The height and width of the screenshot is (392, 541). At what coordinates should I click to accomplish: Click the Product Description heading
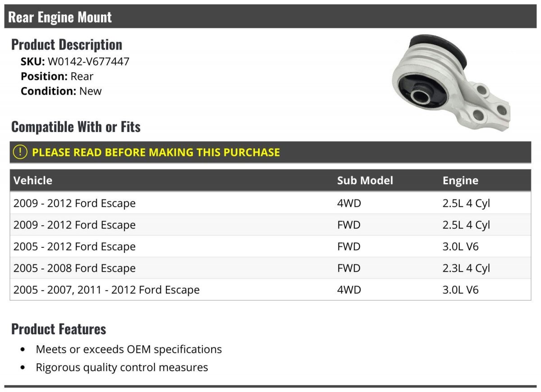[67, 45]
